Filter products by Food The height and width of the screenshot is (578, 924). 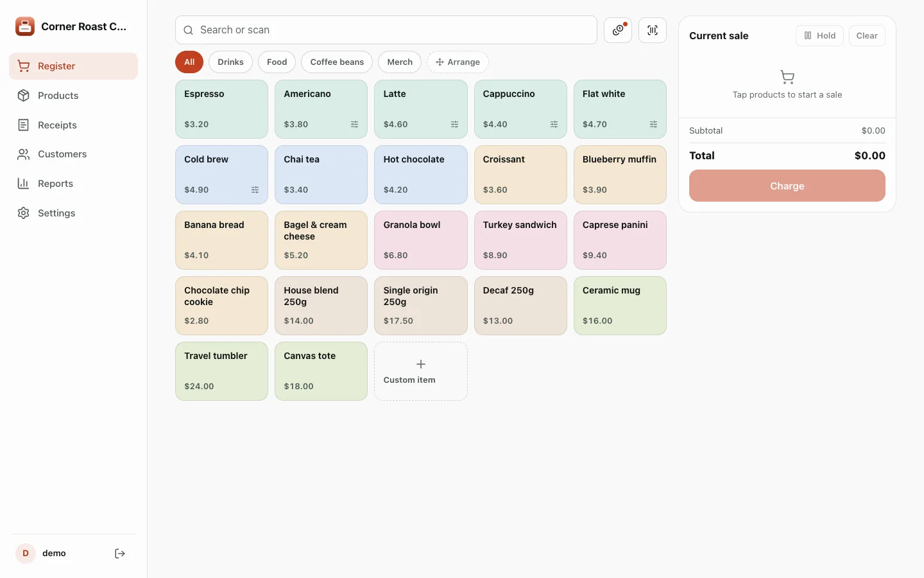[x=277, y=62]
